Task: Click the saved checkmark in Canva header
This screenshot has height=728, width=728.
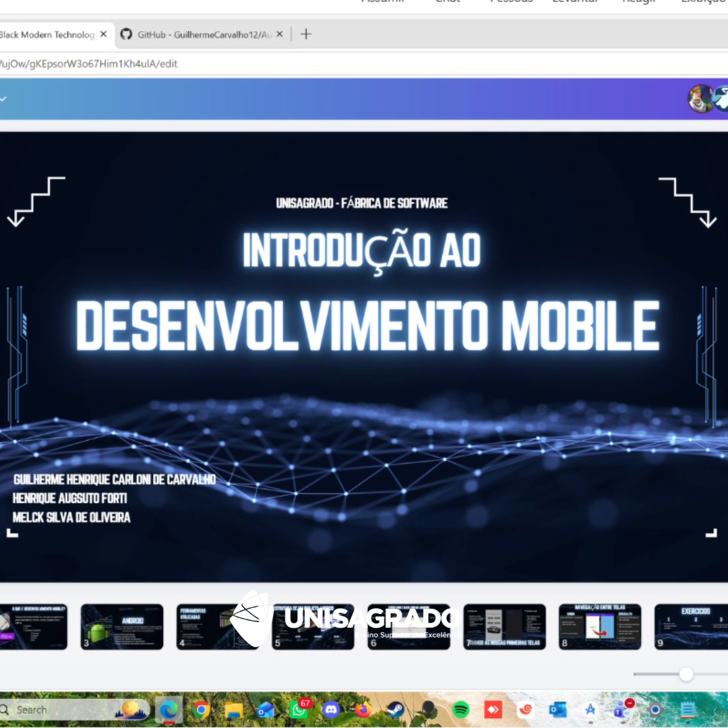Action: pos(3,99)
